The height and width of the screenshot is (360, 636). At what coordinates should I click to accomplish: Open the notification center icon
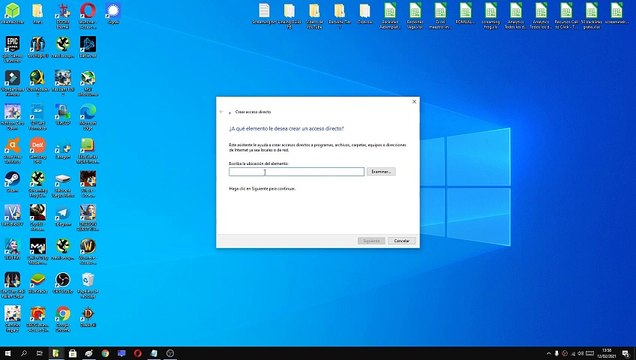[625, 354]
